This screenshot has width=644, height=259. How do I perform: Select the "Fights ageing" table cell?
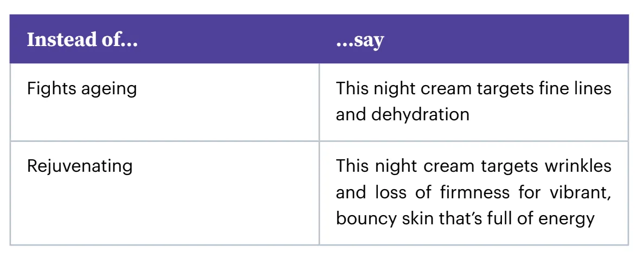pos(82,88)
